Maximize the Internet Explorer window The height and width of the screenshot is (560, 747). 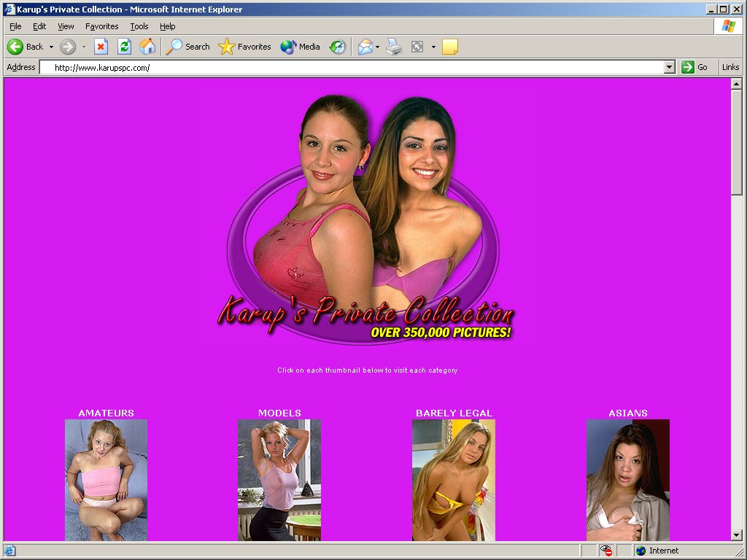pyautogui.click(x=723, y=9)
